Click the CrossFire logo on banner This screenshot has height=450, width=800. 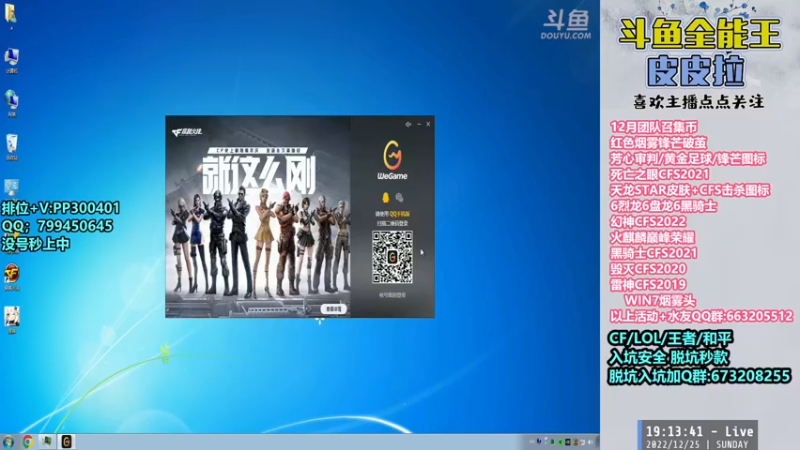[187, 132]
